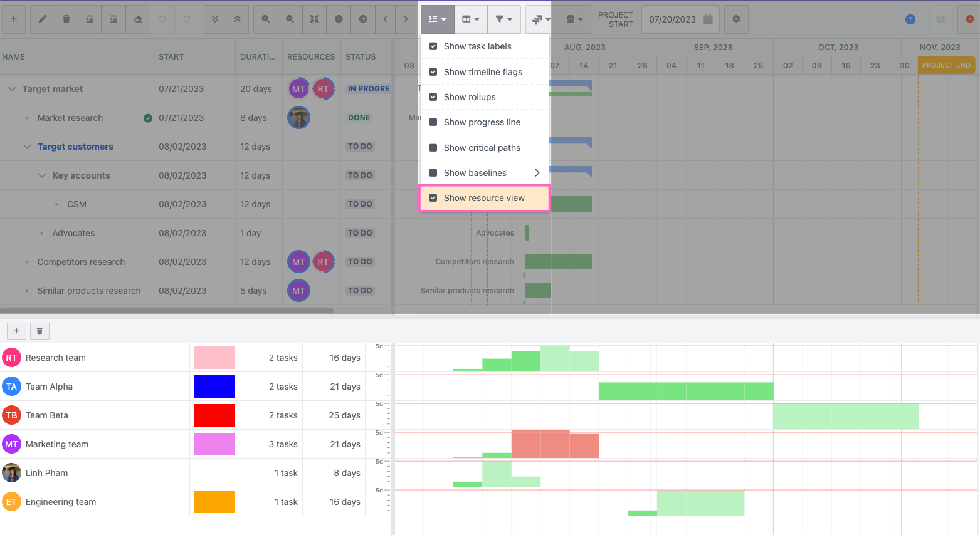Collapse the Key accounts task group
This screenshot has width=980, height=535.
42,175
